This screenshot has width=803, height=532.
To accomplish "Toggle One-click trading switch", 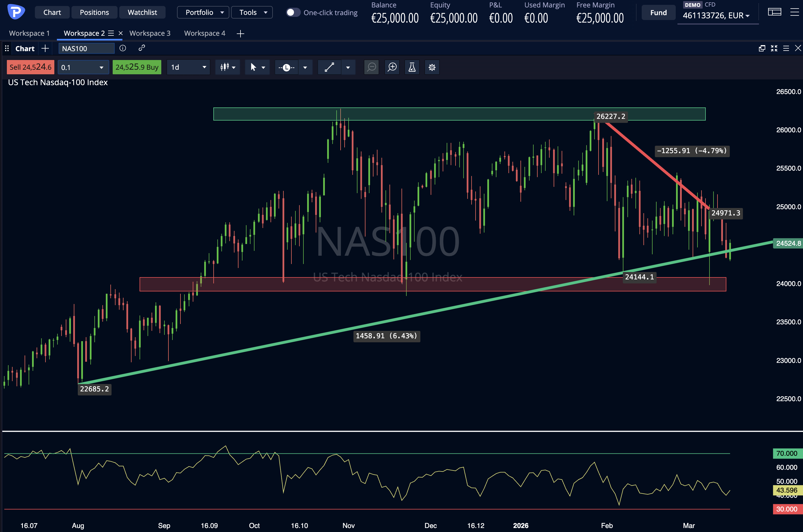I will pyautogui.click(x=293, y=13).
